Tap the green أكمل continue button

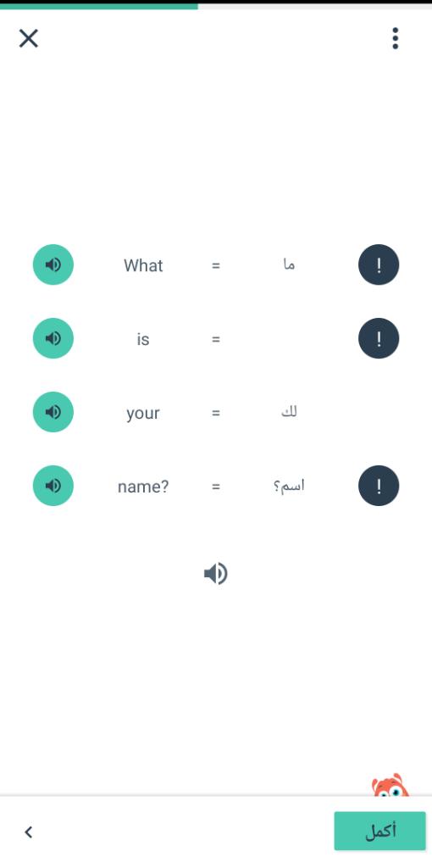(x=380, y=831)
